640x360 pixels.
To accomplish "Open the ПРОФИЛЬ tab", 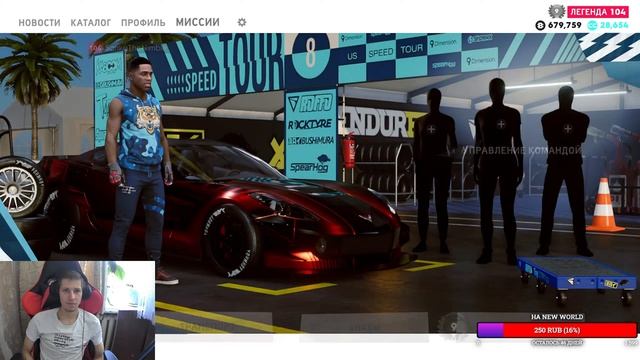I will pos(143,22).
